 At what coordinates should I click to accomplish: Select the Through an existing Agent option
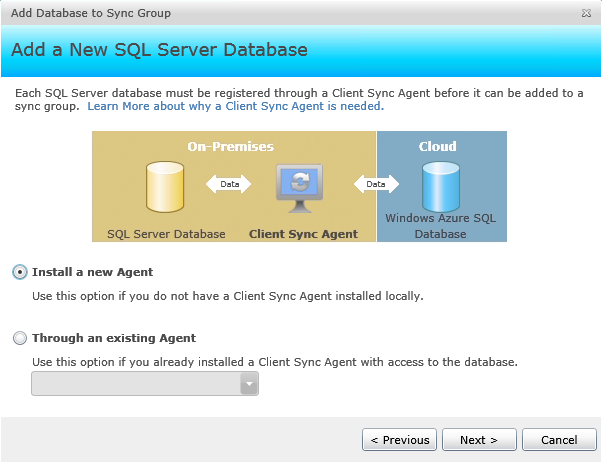pyautogui.click(x=20, y=338)
